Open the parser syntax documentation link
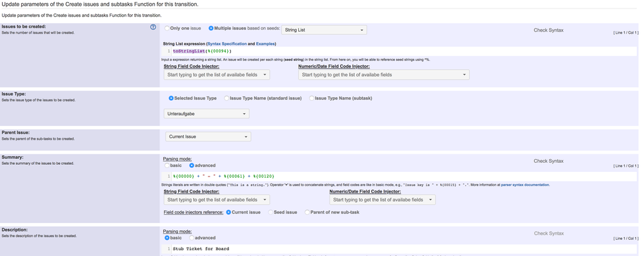Screen dimensions: 644x256 pyautogui.click(x=525, y=185)
